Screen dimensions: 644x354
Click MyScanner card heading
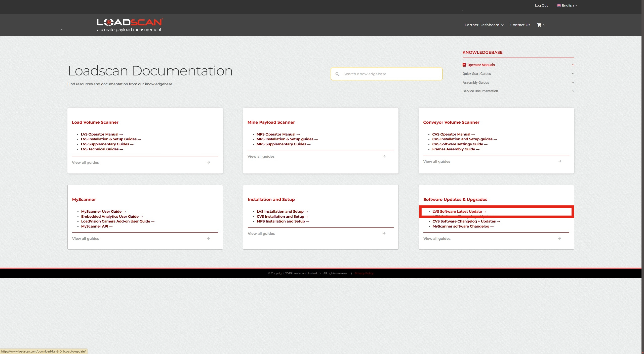[84, 199]
